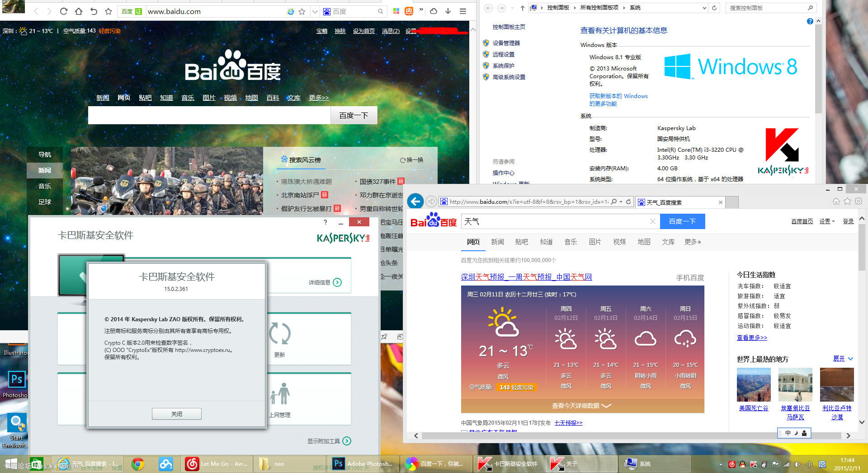Expand 显示附加工具 in the Kaspersky window
868x473 pixels.
coord(329,441)
